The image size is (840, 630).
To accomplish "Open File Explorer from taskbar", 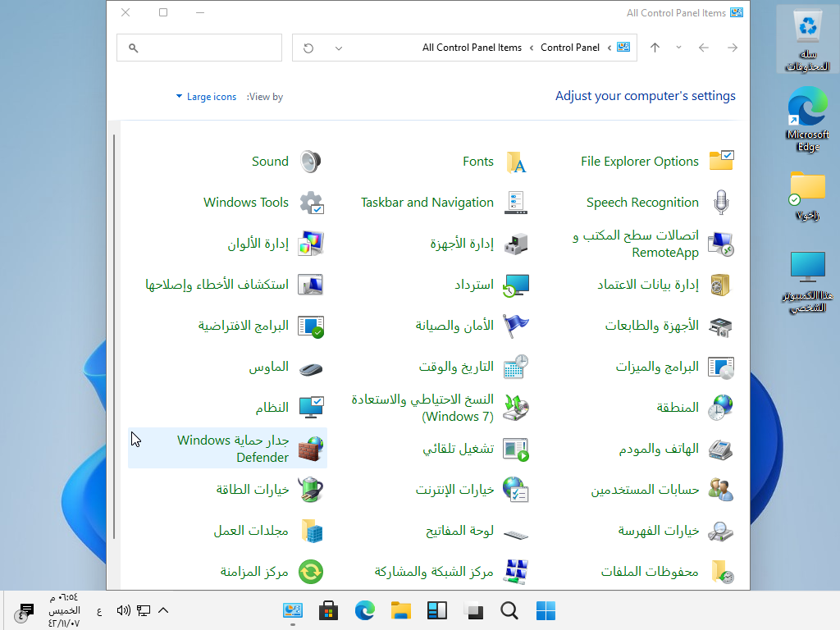I will (x=400, y=610).
